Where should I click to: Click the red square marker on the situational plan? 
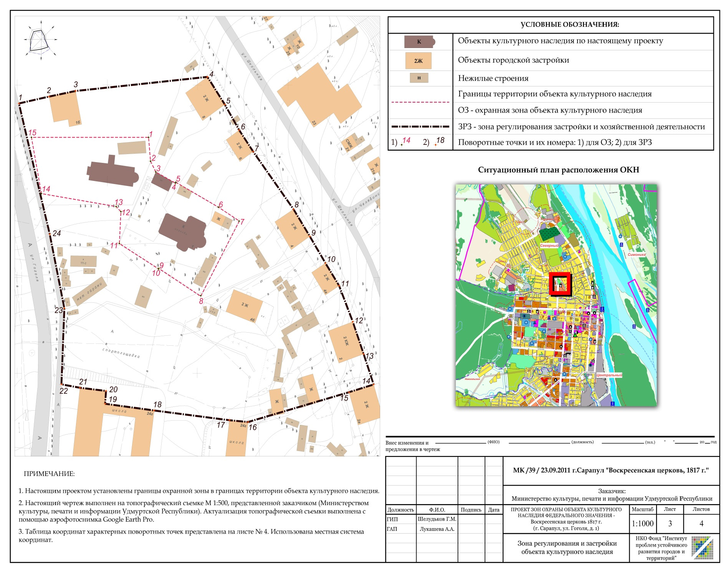tap(560, 284)
